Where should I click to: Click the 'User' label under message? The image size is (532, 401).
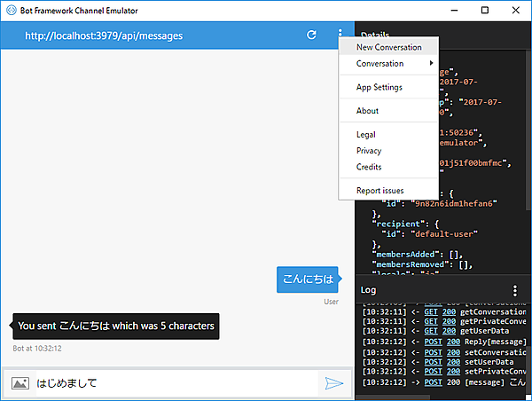[x=331, y=302]
